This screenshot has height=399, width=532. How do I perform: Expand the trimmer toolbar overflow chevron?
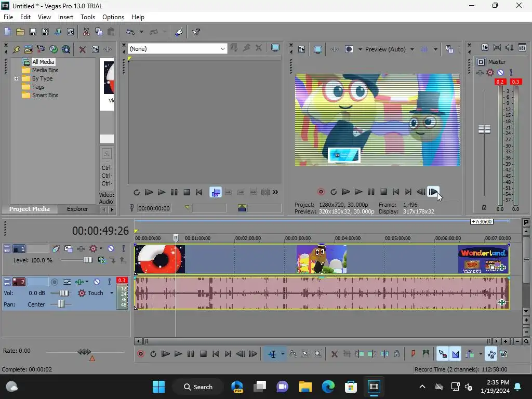(275, 192)
